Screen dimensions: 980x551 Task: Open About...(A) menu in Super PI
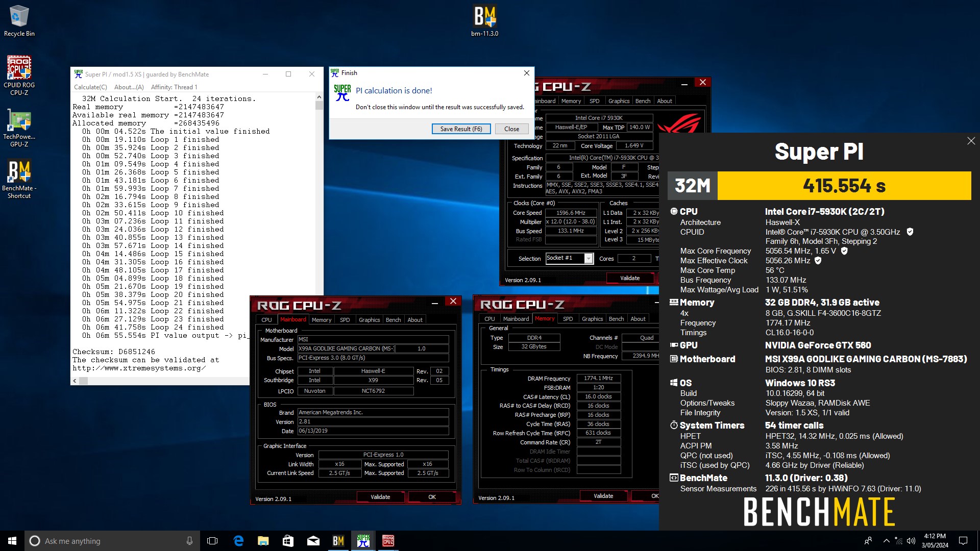click(x=129, y=87)
